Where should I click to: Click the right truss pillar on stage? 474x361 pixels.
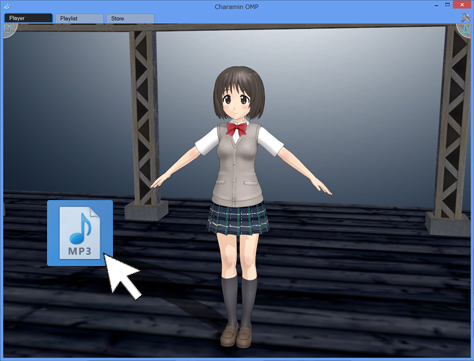tap(452, 130)
